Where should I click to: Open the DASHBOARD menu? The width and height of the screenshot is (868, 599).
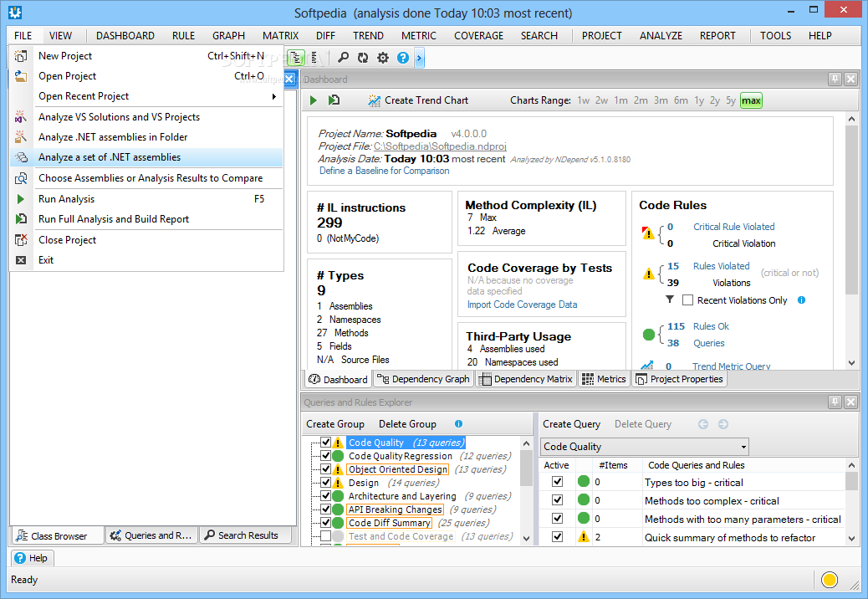125,35
